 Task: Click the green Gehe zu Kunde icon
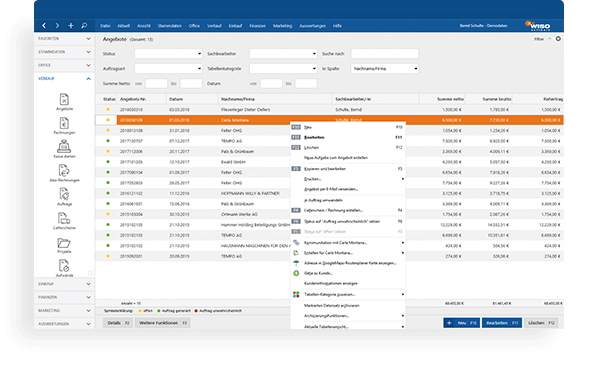tap(296, 273)
